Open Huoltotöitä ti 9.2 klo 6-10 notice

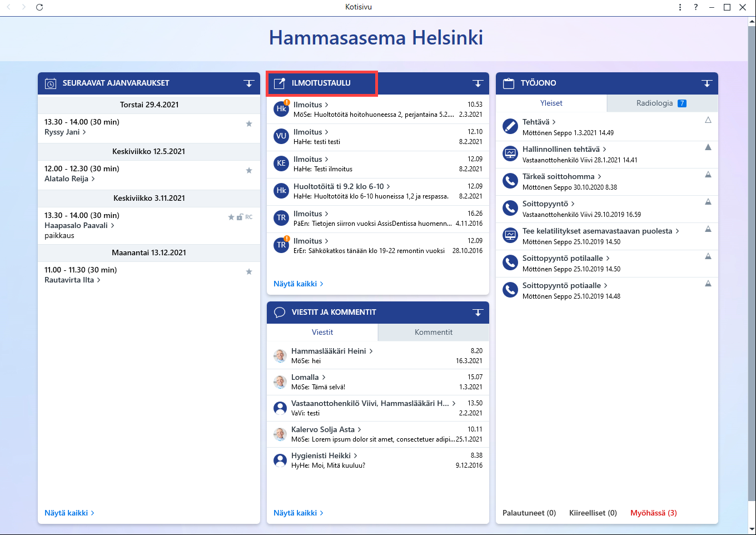click(342, 187)
